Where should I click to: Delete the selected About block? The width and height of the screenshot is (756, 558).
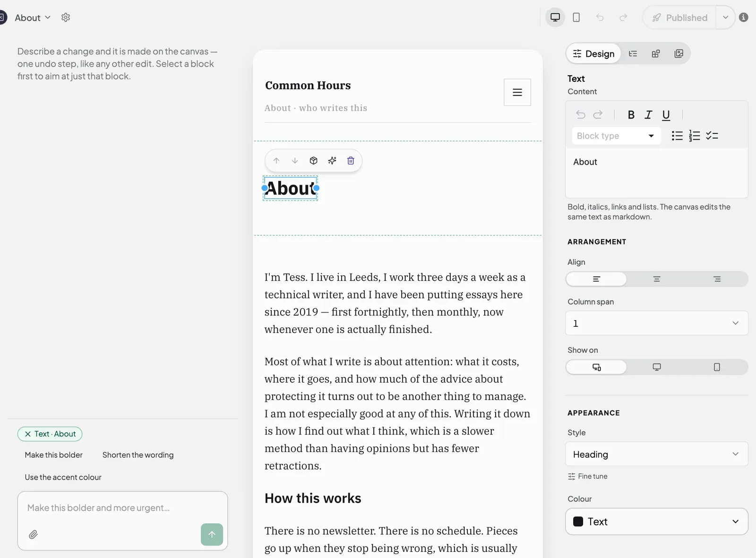coord(351,161)
